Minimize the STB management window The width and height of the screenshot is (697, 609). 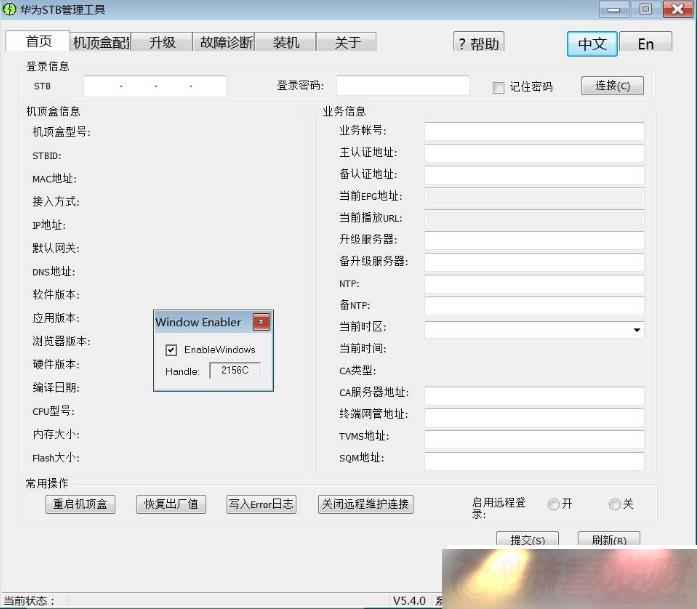coord(613,9)
